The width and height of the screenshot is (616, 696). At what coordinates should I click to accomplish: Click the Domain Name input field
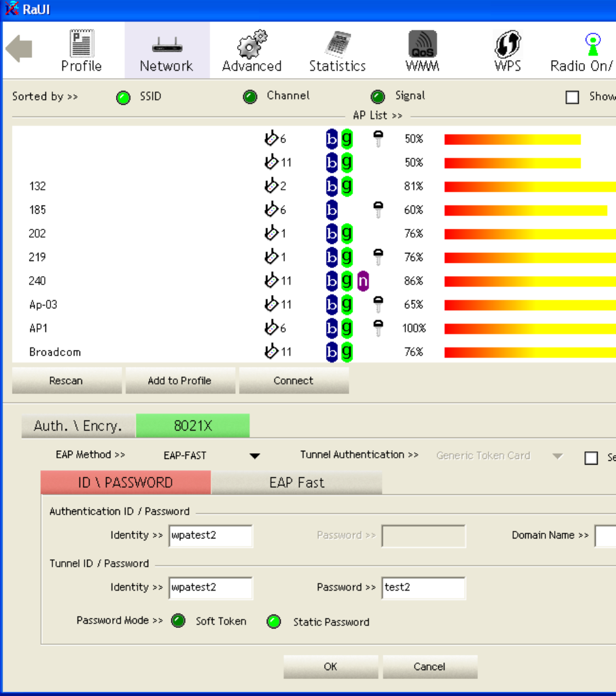(605, 536)
